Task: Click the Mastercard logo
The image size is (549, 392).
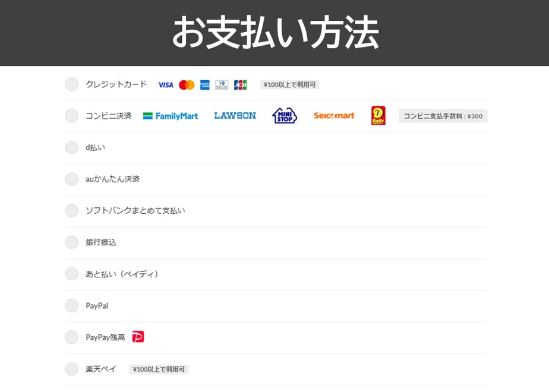Action: tap(187, 85)
